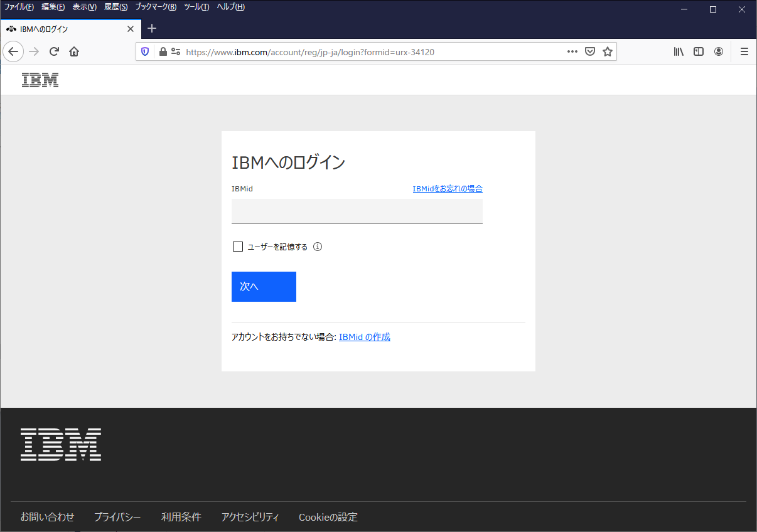Bookmark this page with the star

pyautogui.click(x=608, y=52)
